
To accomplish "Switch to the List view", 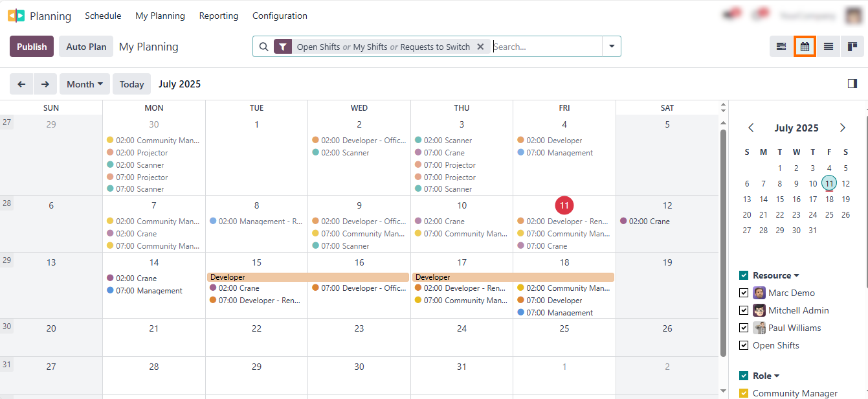I will (x=829, y=46).
